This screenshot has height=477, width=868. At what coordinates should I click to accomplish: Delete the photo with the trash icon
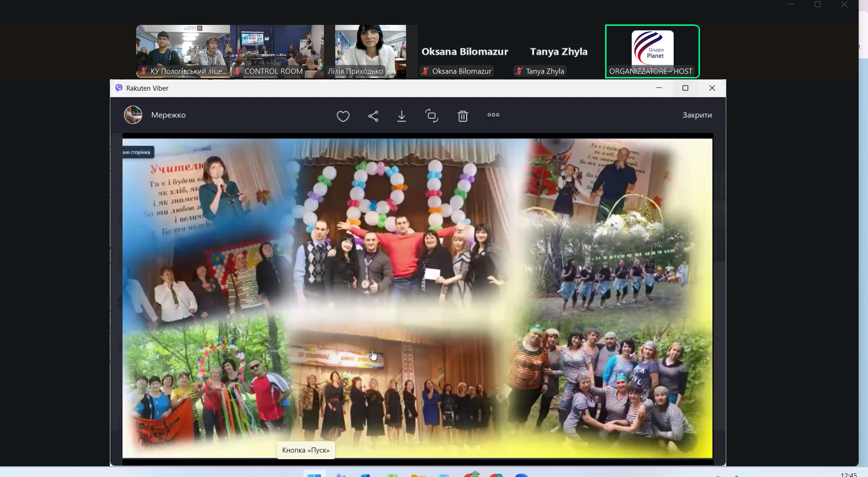[x=462, y=116]
